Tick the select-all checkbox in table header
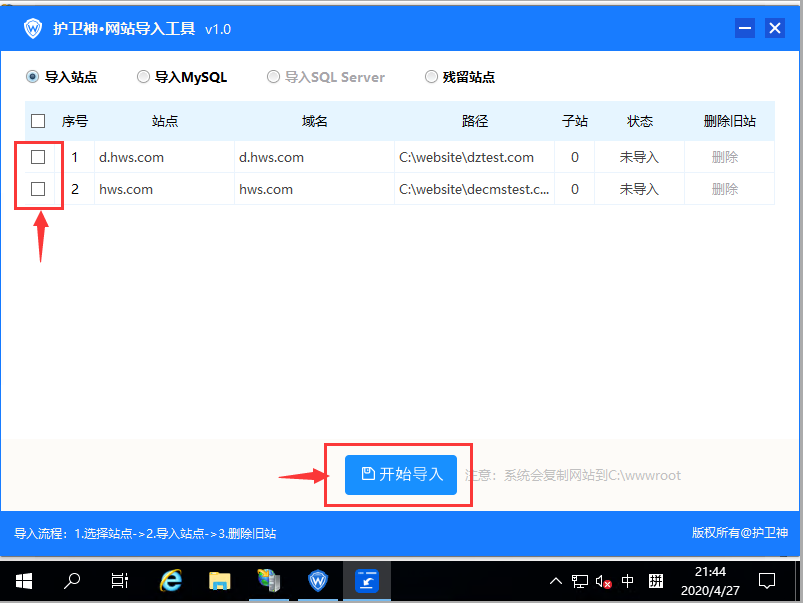803x603 pixels. pos(38,121)
